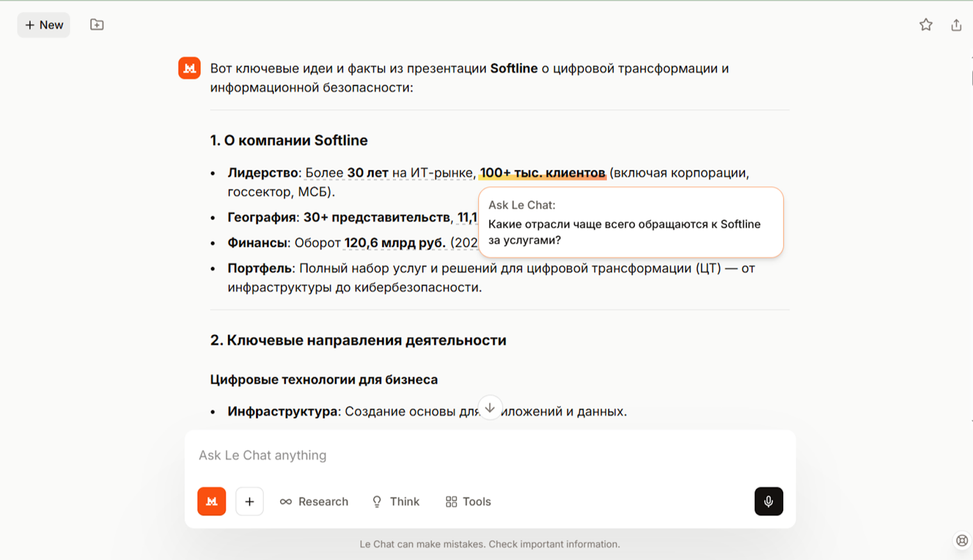Toggle Think mode on

tap(396, 502)
